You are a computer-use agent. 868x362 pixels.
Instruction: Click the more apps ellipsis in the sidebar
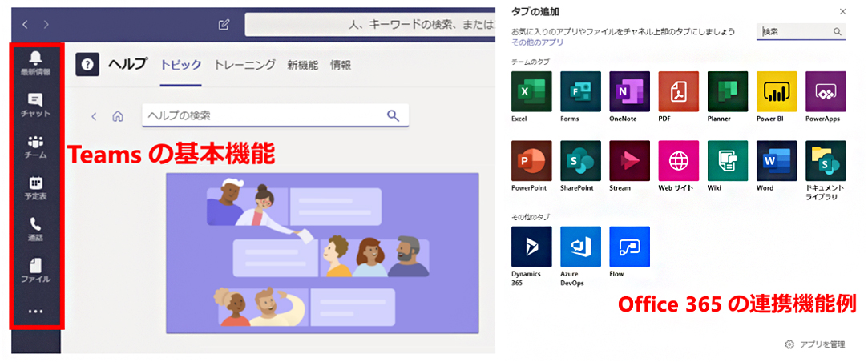(x=35, y=312)
